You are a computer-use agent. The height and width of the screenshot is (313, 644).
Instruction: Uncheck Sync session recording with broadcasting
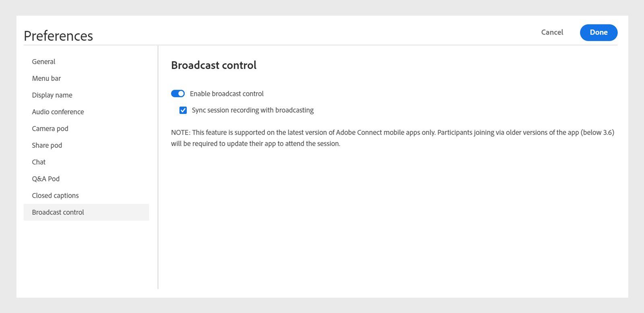coord(183,110)
